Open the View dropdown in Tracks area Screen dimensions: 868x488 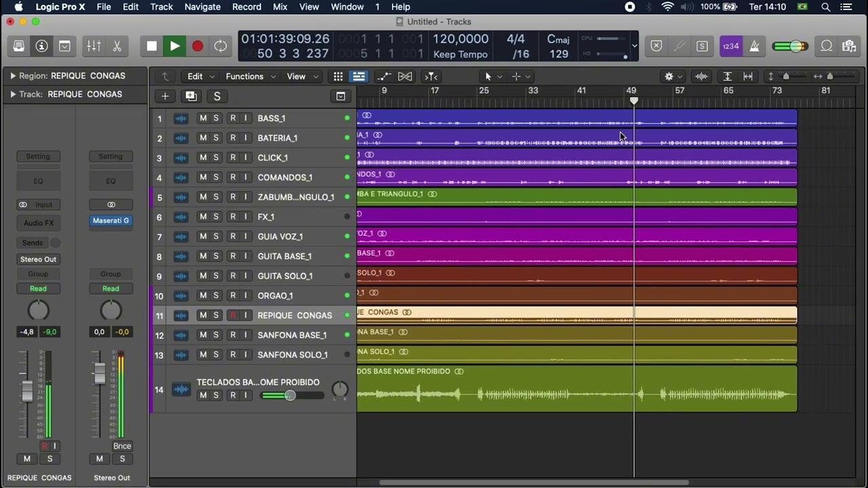pyautogui.click(x=302, y=77)
